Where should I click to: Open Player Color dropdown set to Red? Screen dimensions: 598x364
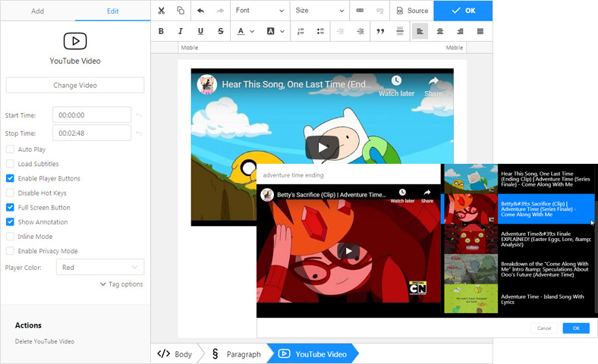pos(100,267)
